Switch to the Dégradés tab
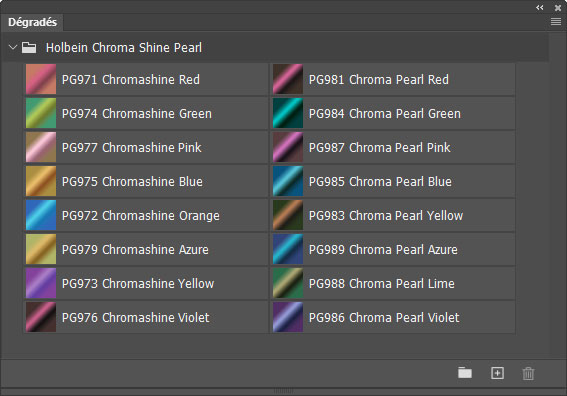Screen dimensions: 567x396 (x=32, y=22)
